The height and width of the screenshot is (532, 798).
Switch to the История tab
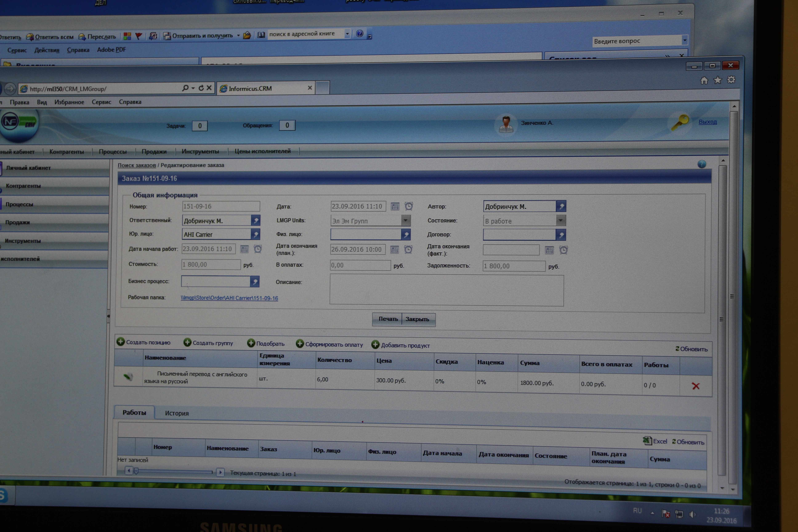click(177, 413)
